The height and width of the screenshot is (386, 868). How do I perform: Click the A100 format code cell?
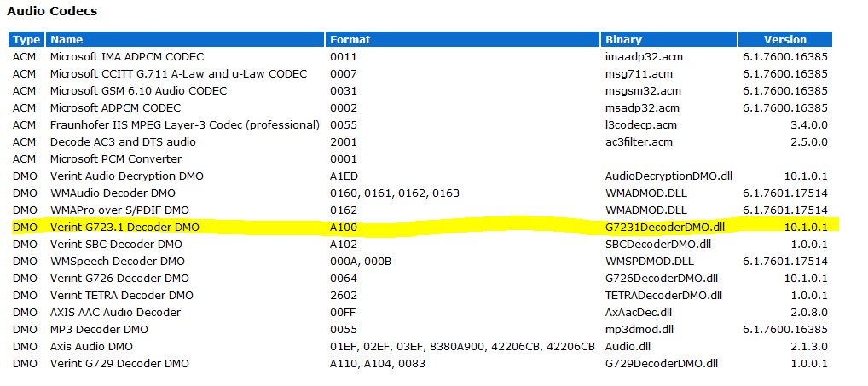click(x=344, y=227)
